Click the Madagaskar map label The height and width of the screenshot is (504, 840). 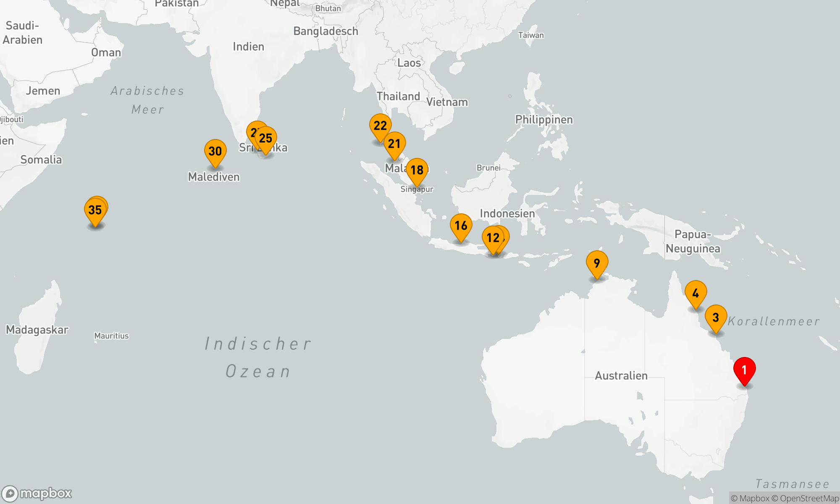click(37, 330)
